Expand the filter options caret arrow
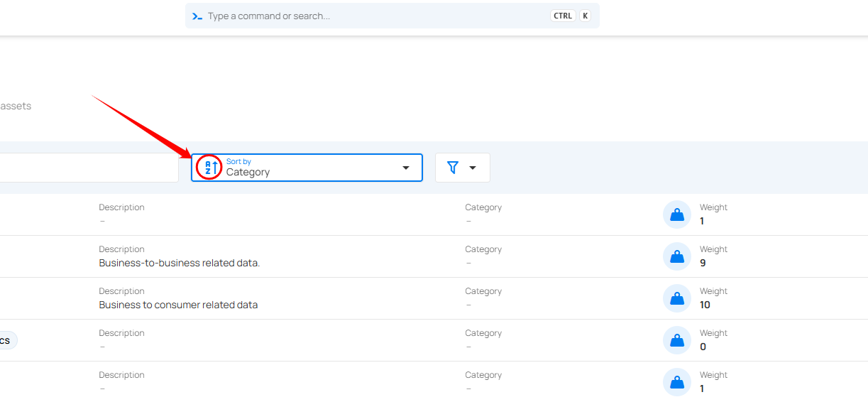Screen dimensions: 868x402 (x=473, y=168)
